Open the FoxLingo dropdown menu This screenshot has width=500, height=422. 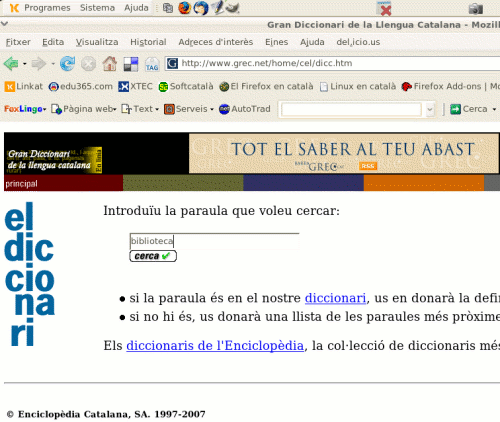pyautogui.click(x=25, y=109)
